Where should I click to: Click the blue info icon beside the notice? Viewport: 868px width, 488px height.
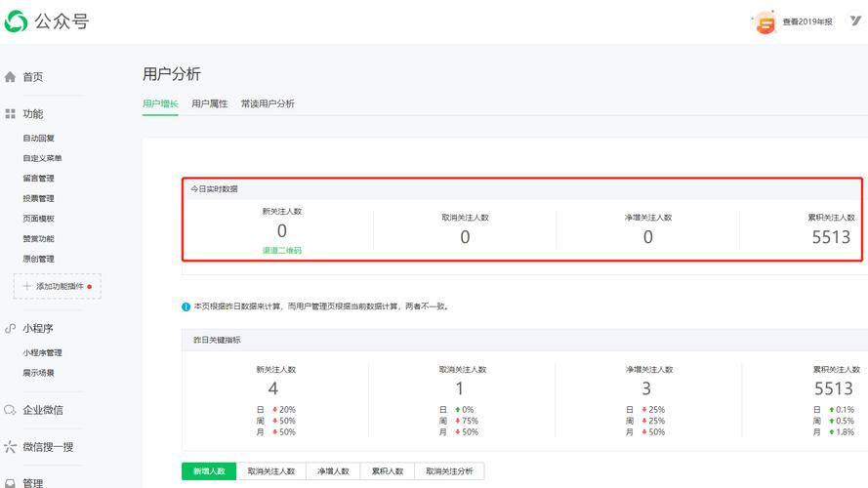tap(186, 306)
